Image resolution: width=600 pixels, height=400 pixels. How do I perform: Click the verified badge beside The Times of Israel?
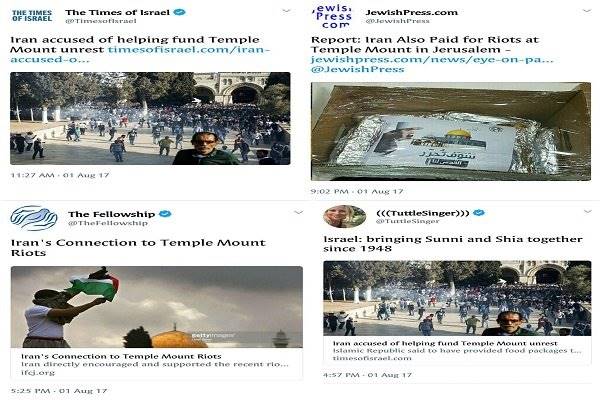179,12
